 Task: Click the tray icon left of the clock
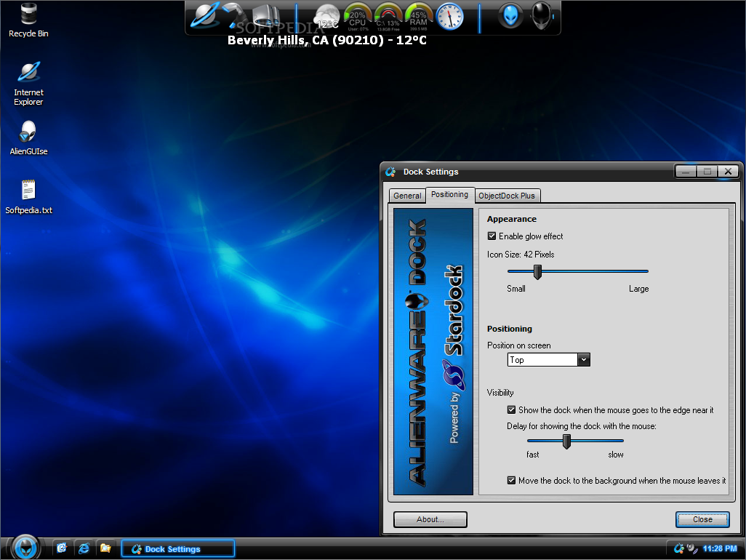(692, 548)
